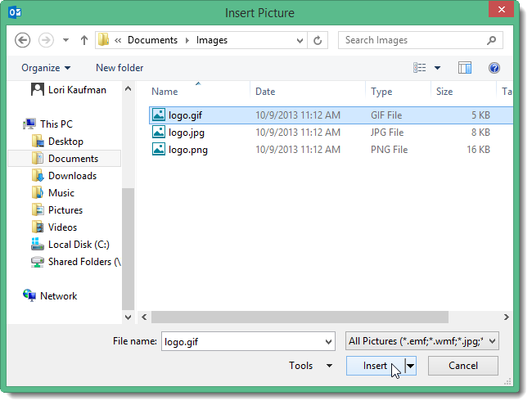This screenshot has height=405, width=532.
Task: Click the horizontal scrollbar right arrow
Action: [506, 317]
